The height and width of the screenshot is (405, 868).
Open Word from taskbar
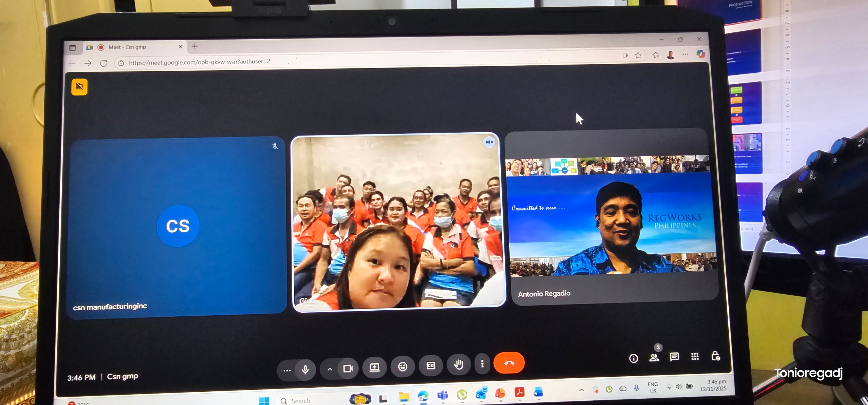point(538,393)
